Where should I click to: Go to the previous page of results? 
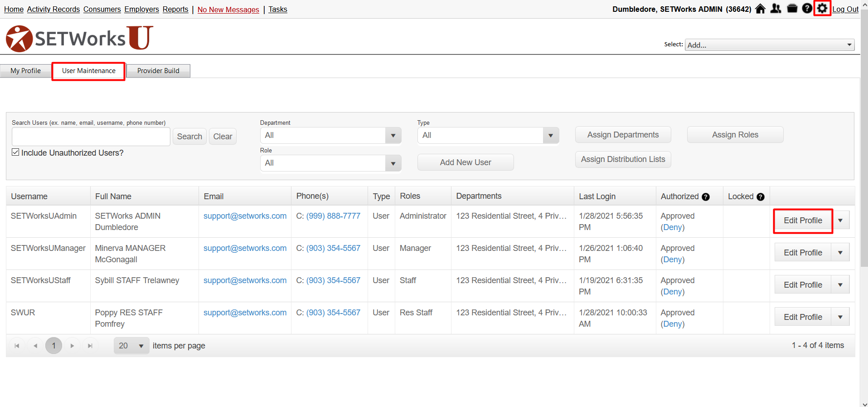point(35,346)
